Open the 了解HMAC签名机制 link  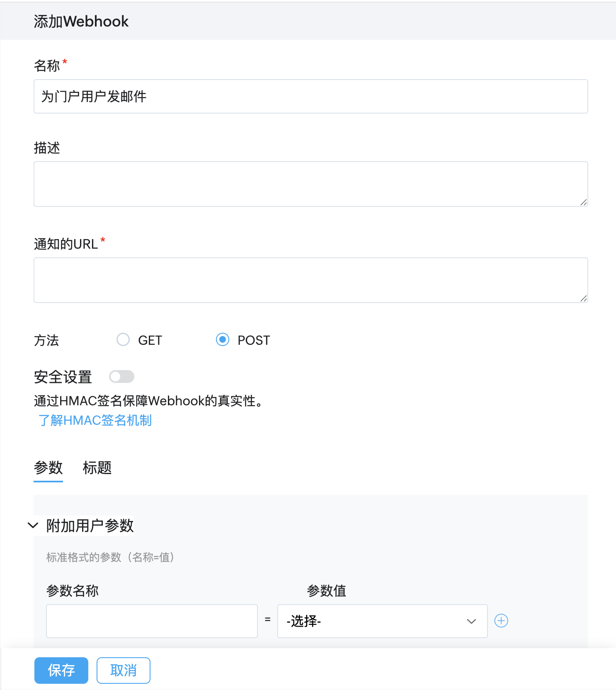pos(95,420)
